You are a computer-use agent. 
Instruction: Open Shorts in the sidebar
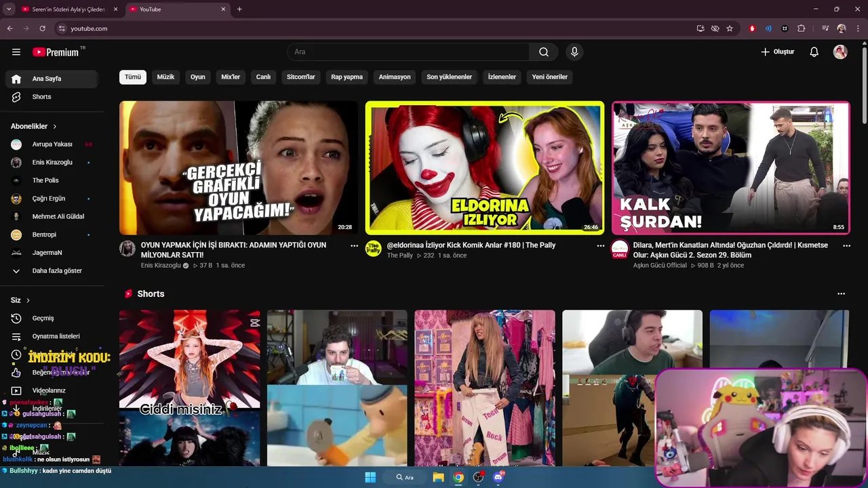(x=52, y=97)
